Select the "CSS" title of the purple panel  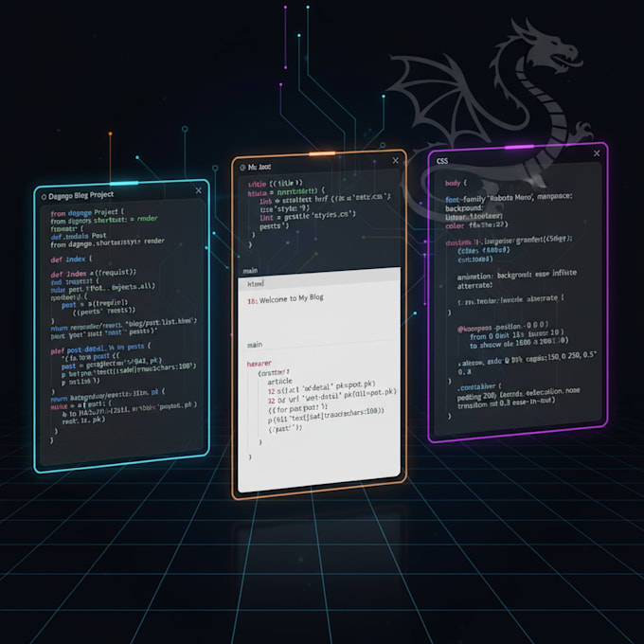click(x=442, y=161)
